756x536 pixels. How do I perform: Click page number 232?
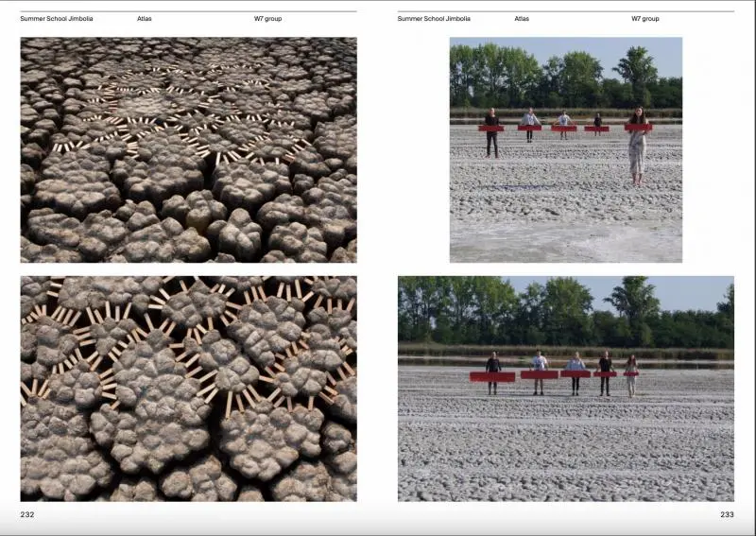point(27,514)
